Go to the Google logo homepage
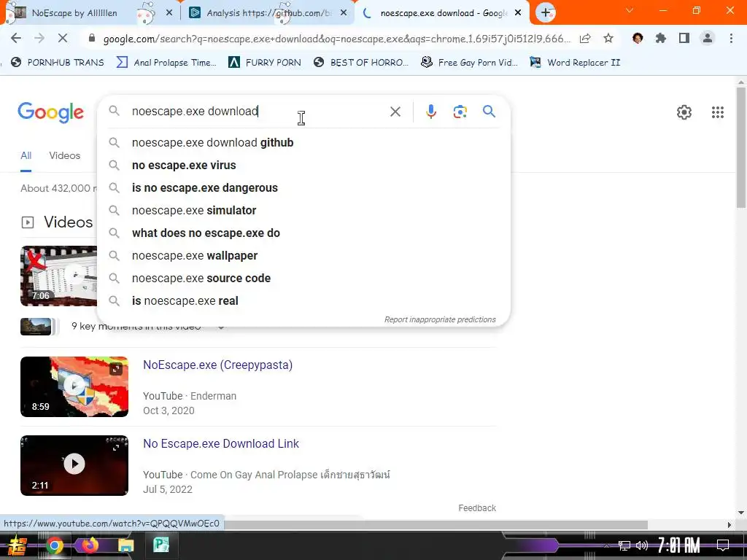747x560 pixels. pyautogui.click(x=50, y=113)
